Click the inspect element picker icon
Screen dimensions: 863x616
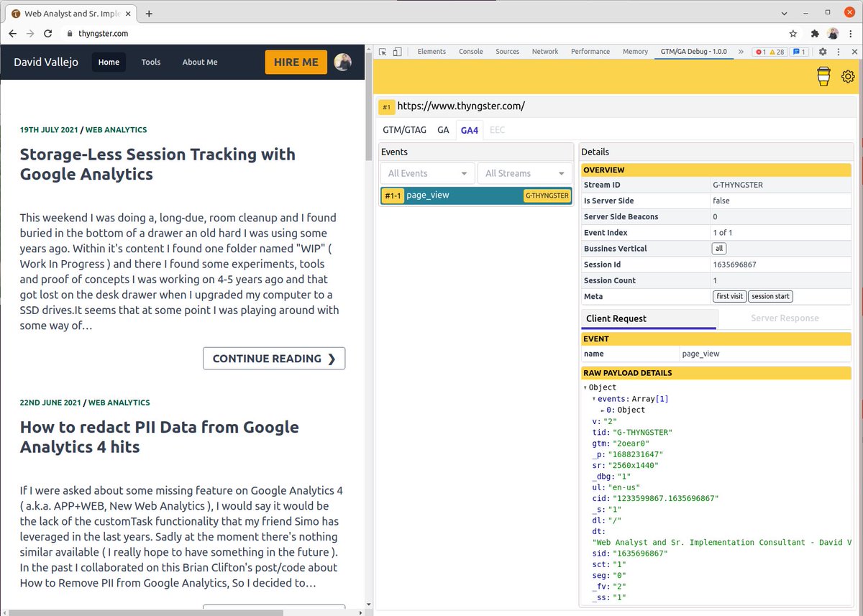(383, 52)
